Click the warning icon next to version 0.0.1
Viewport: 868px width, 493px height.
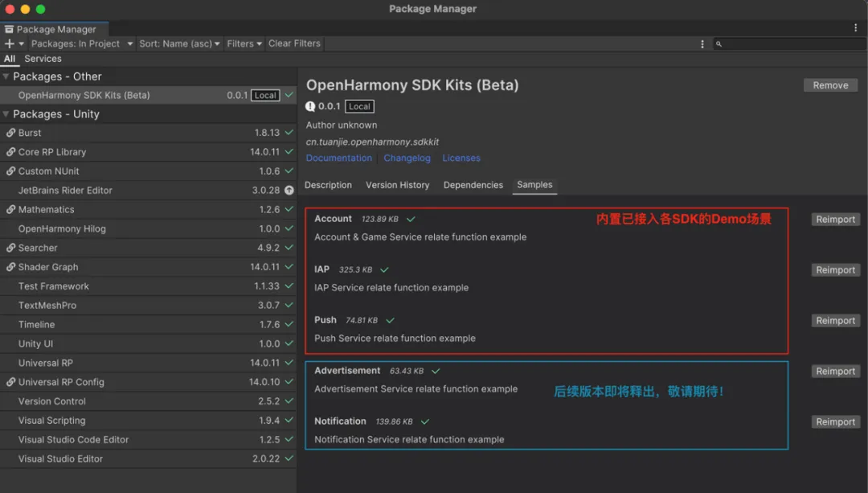tap(310, 106)
